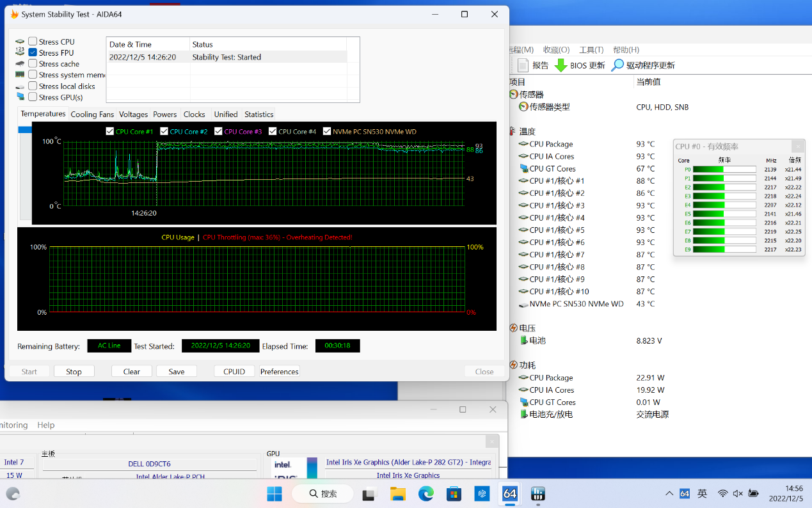Click the BIOS 更新 toolbar button

[x=579, y=65]
